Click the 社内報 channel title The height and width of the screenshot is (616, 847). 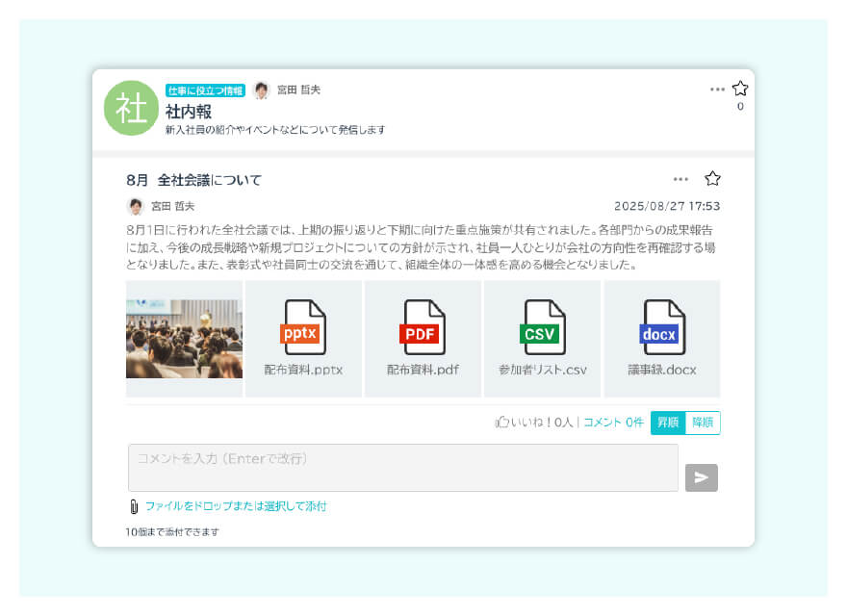click(189, 112)
